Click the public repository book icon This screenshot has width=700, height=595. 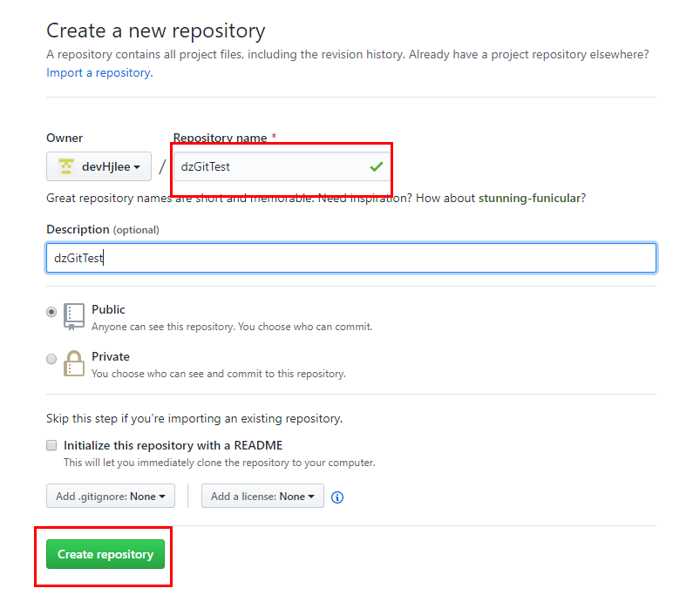(73, 317)
